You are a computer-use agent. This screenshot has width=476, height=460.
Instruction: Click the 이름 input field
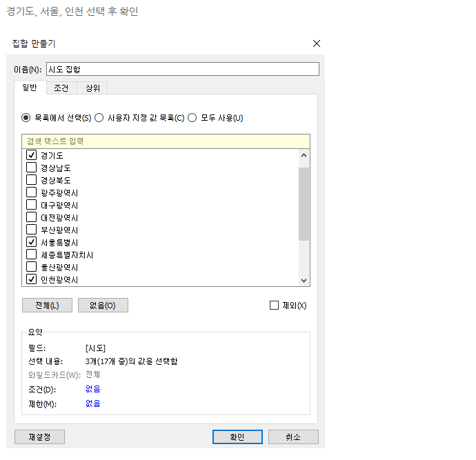(x=182, y=69)
